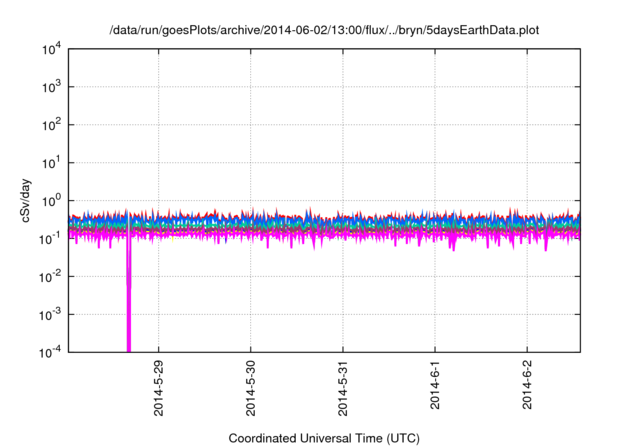The image size is (640, 448).
Task: Click the 10^-1 y-axis tick label
Action: pyautogui.click(x=50, y=239)
